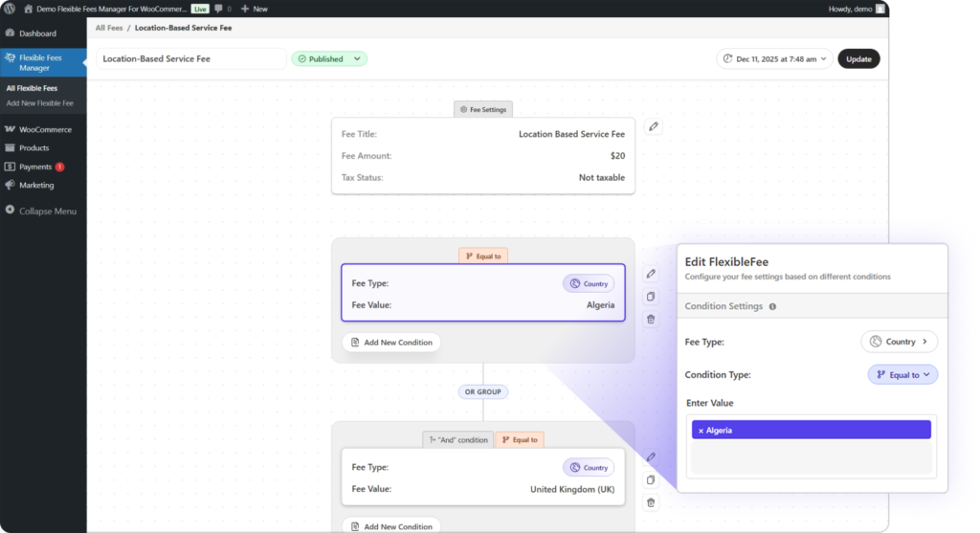Click the Location-Based Service Fee name field
The width and height of the screenshot is (980, 533).
tap(191, 59)
